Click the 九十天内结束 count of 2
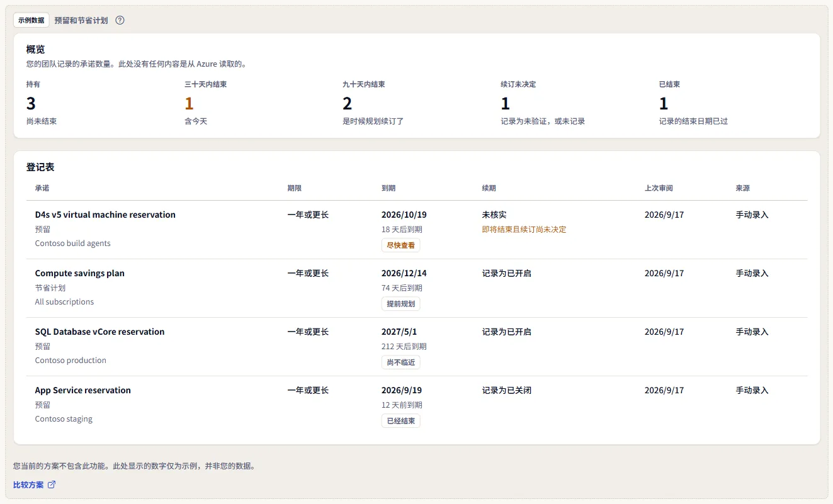The height and width of the screenshot is (504, 833). pyautogui.click(x=347, y=103)
